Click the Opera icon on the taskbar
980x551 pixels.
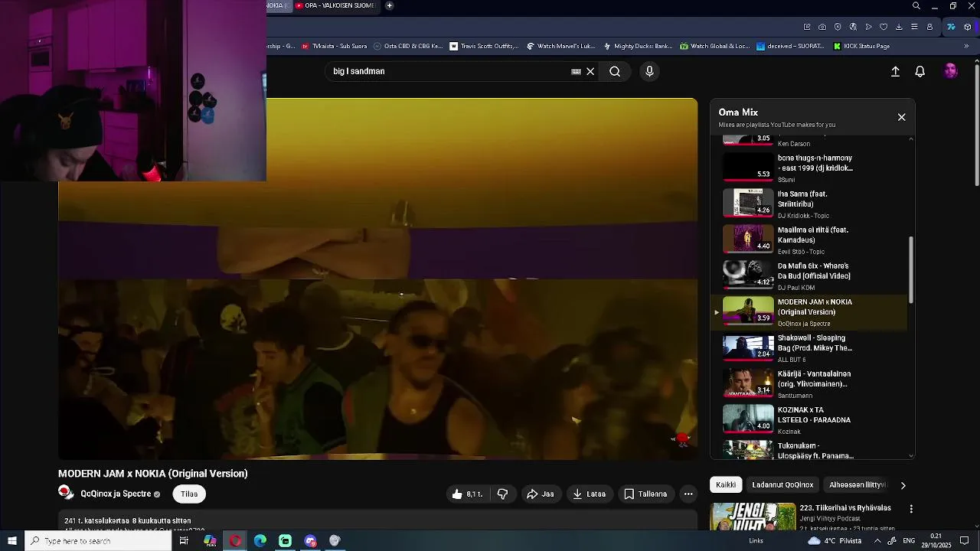pos(235,540)
